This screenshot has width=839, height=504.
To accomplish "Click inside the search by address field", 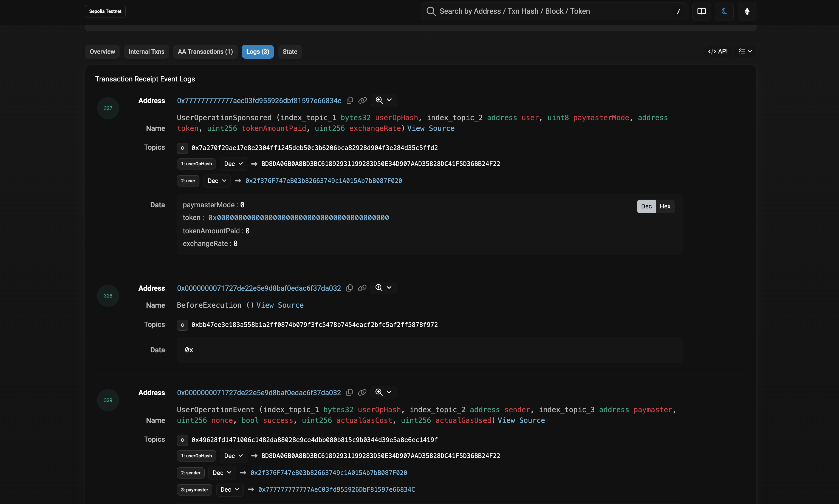I will (544, 11).
